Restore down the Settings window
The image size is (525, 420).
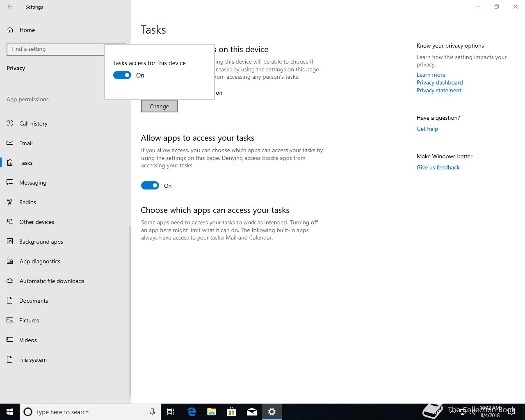pos(497,7)
